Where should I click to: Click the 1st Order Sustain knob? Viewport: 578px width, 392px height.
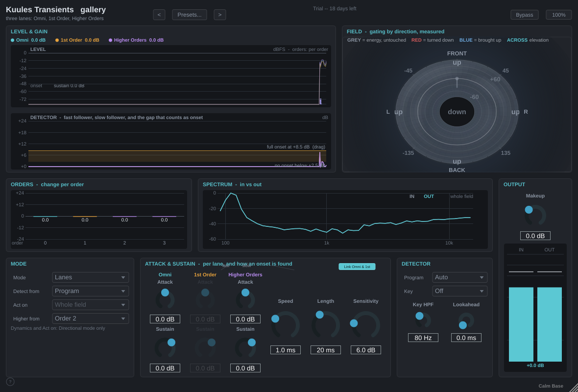click(205, 347)
